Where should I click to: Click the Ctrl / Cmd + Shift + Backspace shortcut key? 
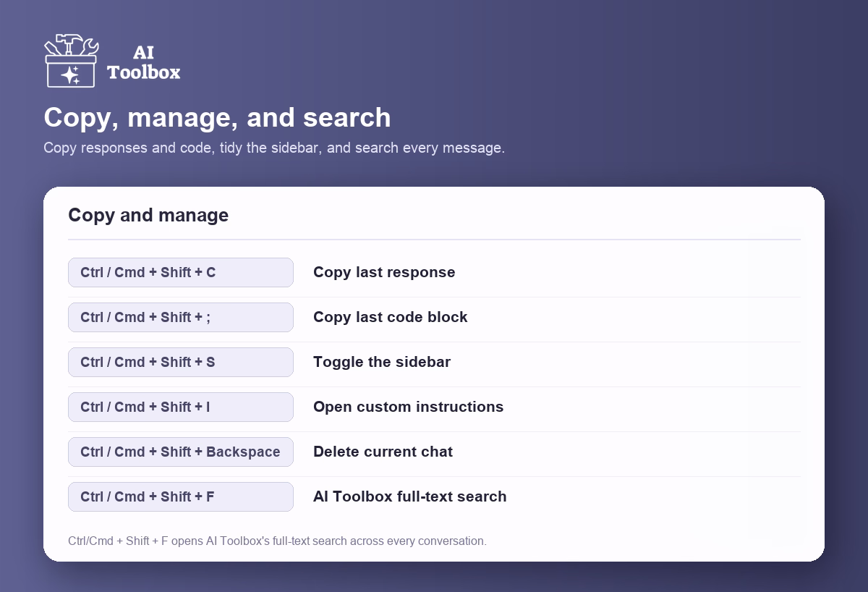pos(181,452)
